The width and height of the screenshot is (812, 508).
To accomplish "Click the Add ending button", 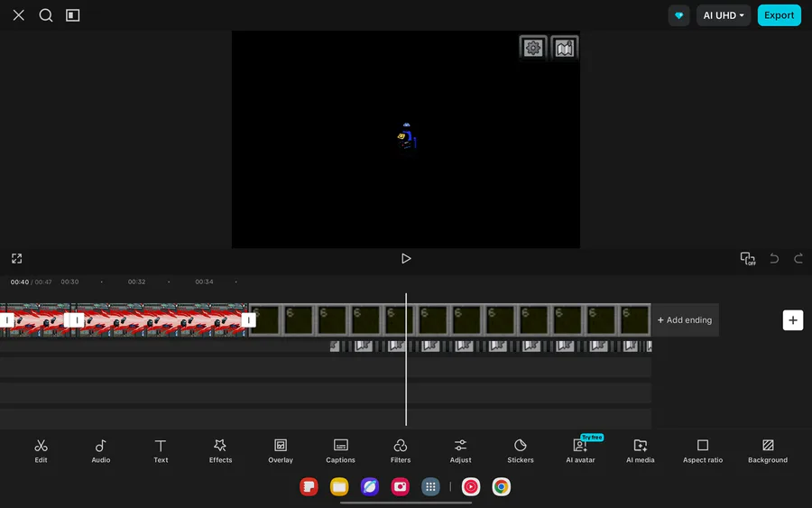I will click(685, 320).
